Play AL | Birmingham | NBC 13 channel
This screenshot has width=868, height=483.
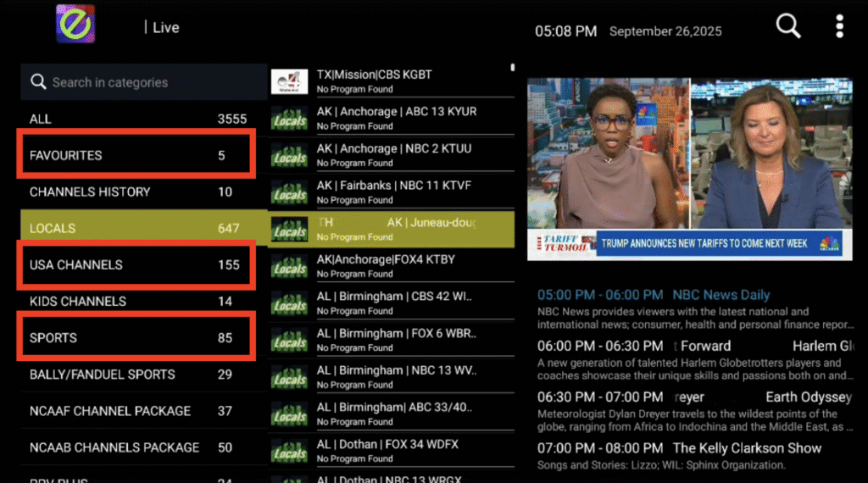point(392,377)
